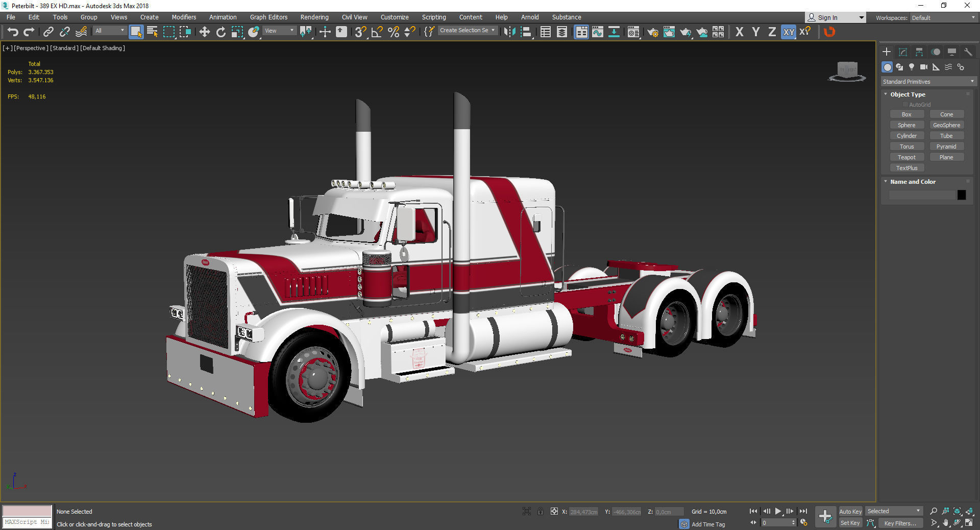This screenshot has height=530, width=980.
Task: Open Rendered Frame Window icon
Action: [x=669, y=32]
